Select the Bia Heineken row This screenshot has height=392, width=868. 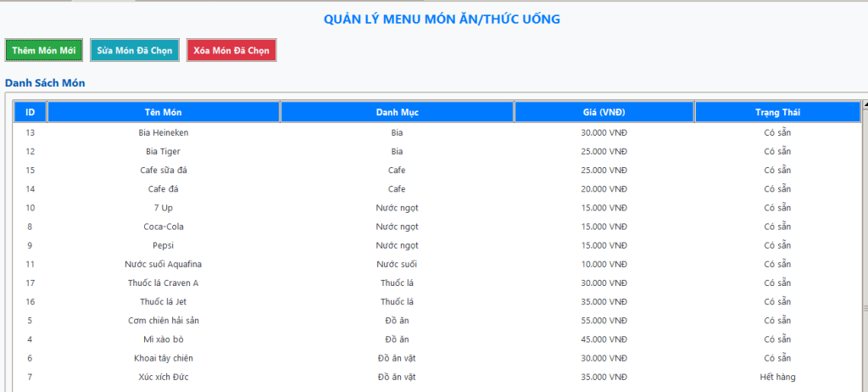(x=437, y=132)
